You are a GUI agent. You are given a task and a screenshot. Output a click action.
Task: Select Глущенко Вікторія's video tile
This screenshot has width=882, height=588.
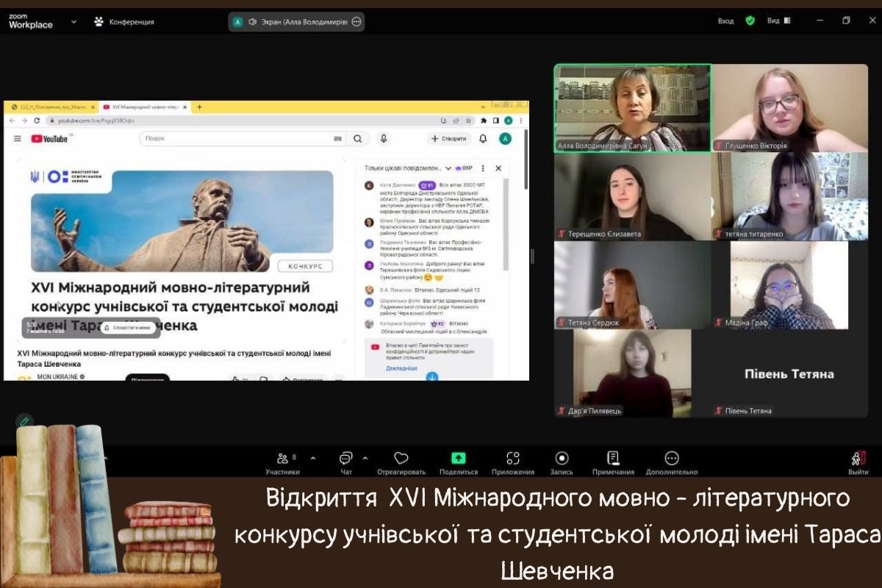(789, 108)
